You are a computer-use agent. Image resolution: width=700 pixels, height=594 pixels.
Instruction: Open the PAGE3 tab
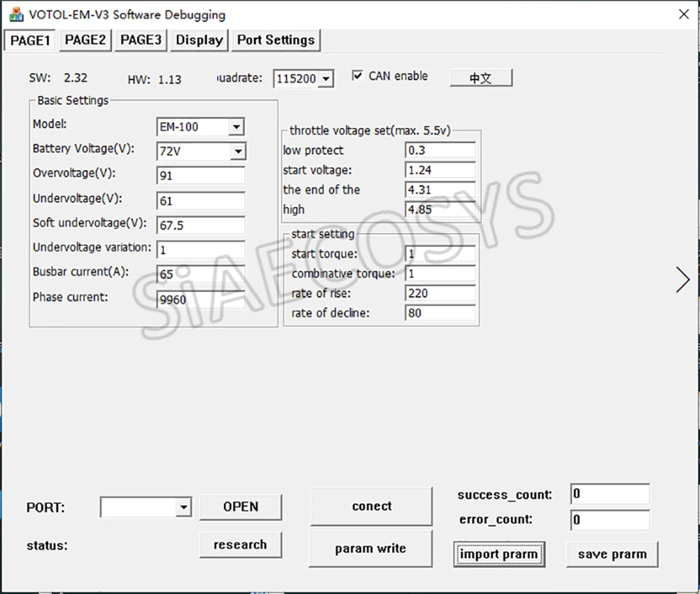point(141,40)
